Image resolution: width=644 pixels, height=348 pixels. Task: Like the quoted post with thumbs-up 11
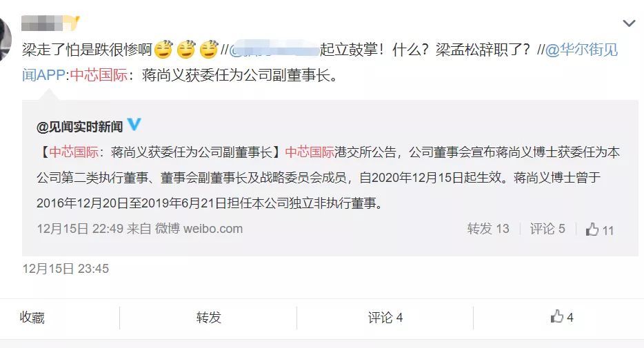pos(600,229)
